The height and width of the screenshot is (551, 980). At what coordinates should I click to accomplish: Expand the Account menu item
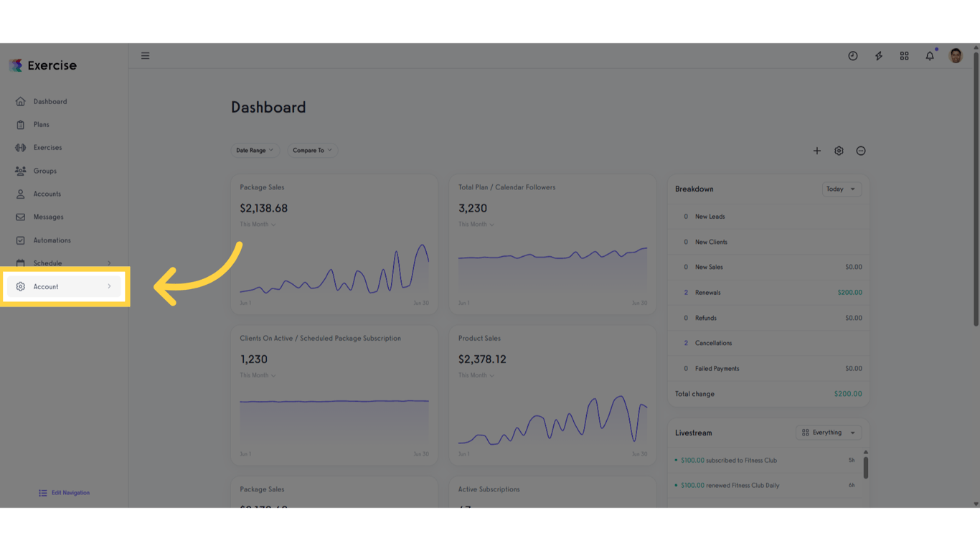click(x=65, y=286)
